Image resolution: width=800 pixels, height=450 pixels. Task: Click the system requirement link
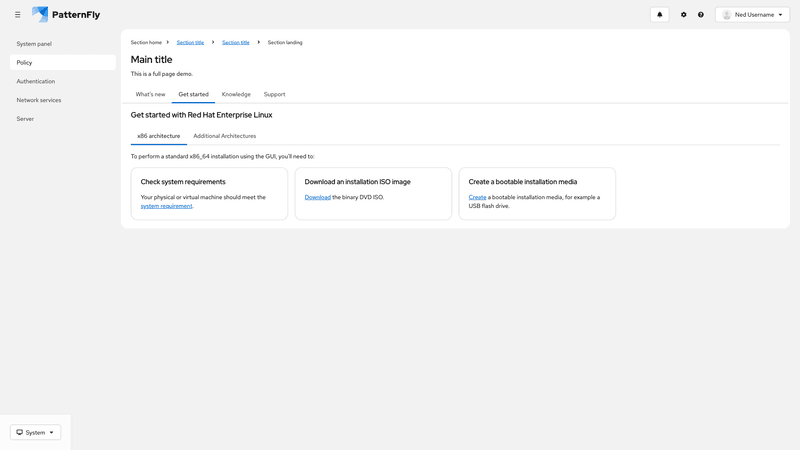pyautogui.click(x=166, y=206)
